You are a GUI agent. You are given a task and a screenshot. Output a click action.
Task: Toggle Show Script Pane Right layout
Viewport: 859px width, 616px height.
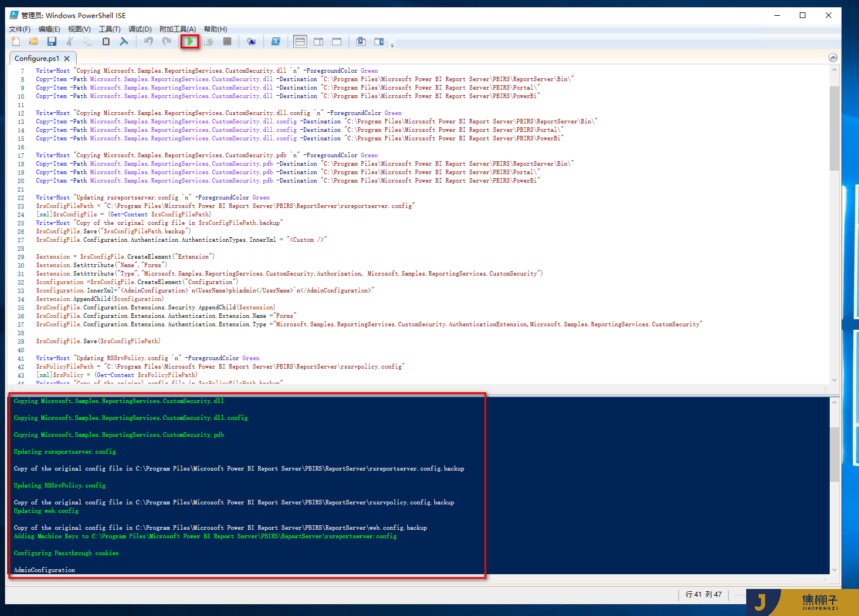pyautogui.click(x=318, y=41)
